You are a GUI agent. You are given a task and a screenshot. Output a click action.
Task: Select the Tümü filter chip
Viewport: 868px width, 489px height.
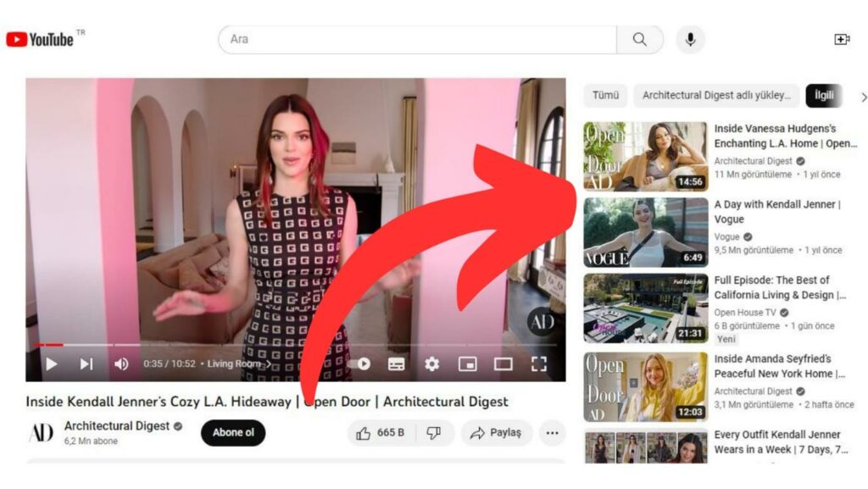point(605,96)
